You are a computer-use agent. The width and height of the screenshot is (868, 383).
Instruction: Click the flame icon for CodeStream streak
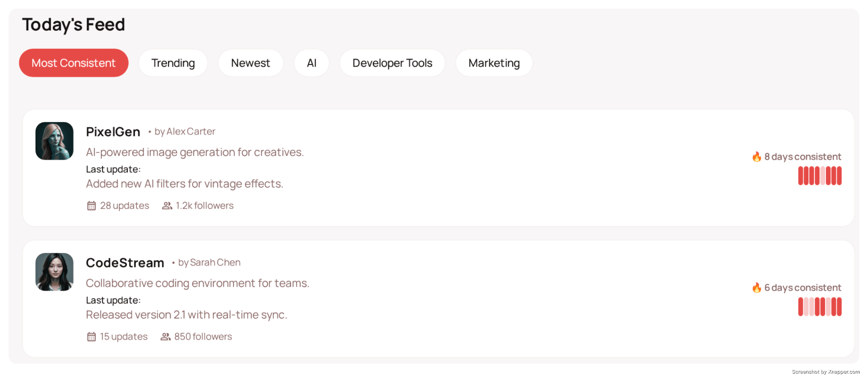(x=757, y=288)
